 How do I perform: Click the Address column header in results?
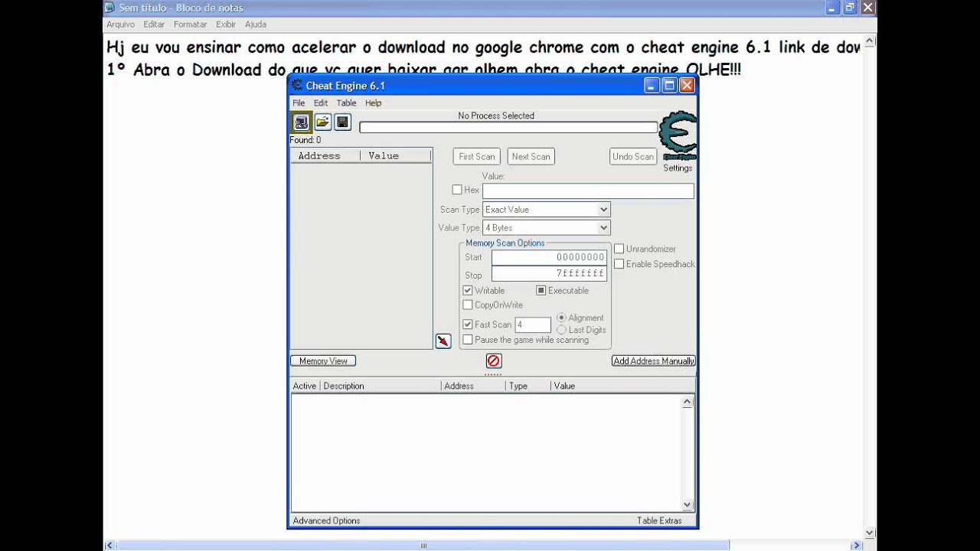325,156
